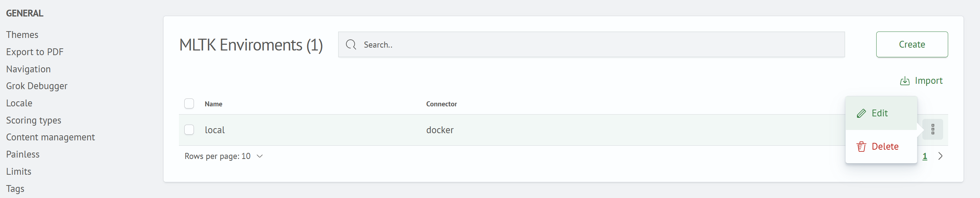The image size is (980, 198).
Task: Open Grok Debugger settings
Action: (36, 86)
